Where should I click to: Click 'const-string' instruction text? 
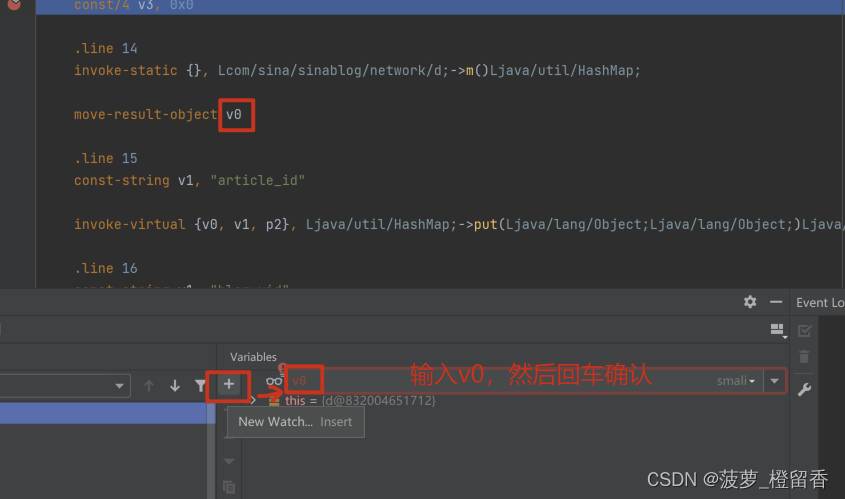tap(122, 181)
